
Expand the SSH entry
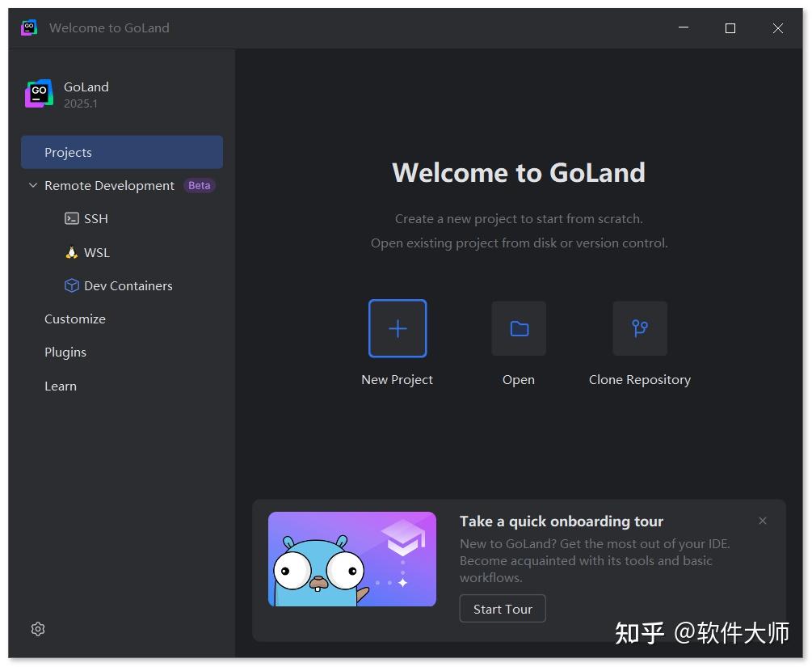95,218
